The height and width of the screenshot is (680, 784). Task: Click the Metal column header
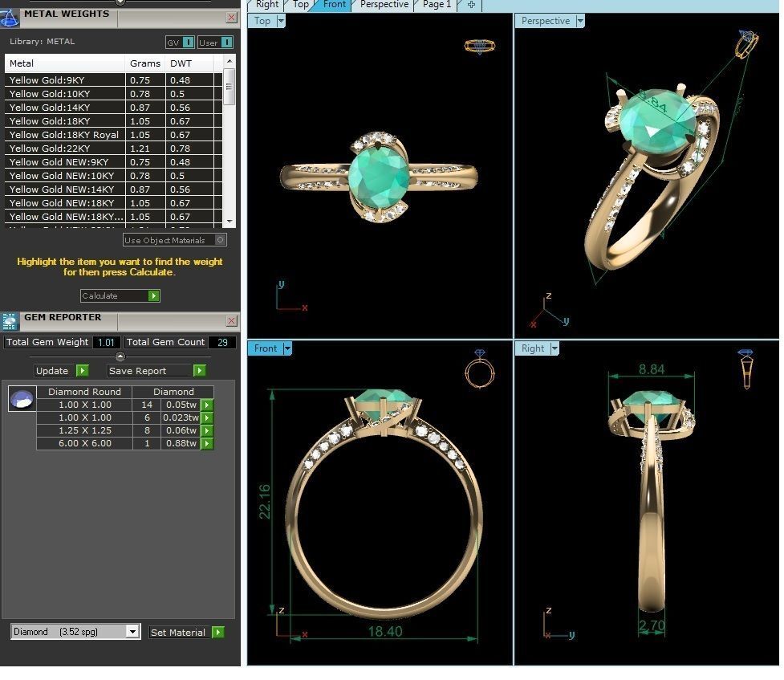pos(65,63)
